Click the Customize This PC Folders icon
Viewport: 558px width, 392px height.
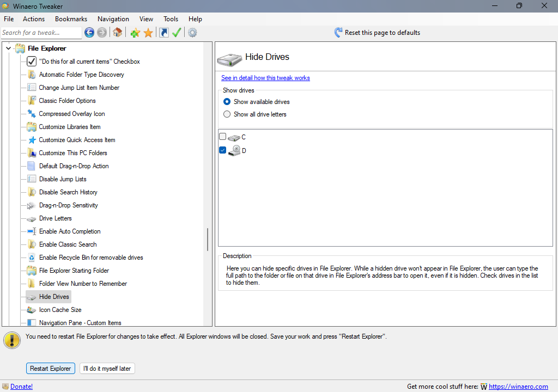tap(32, 153)
